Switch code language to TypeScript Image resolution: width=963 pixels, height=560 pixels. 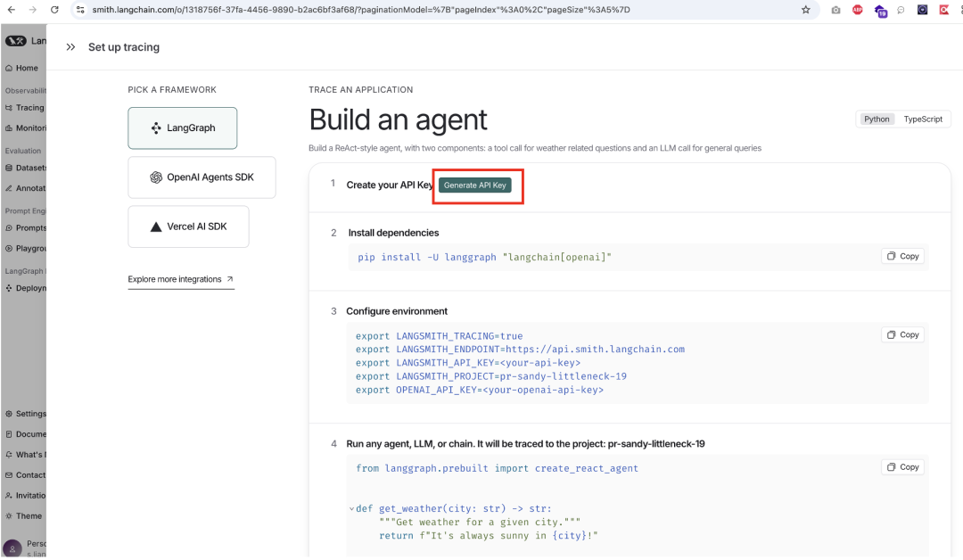923,119
